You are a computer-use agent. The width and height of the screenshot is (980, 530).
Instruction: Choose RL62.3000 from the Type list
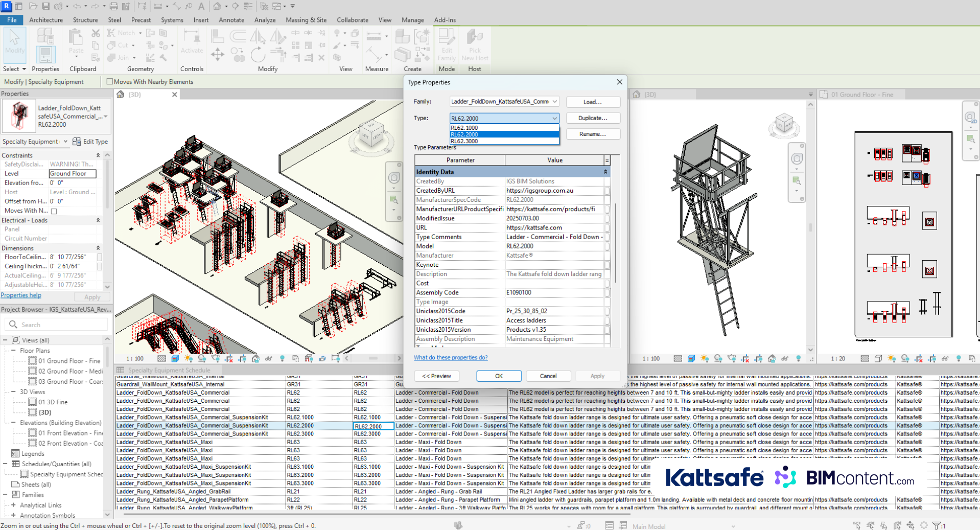[464, 141]
